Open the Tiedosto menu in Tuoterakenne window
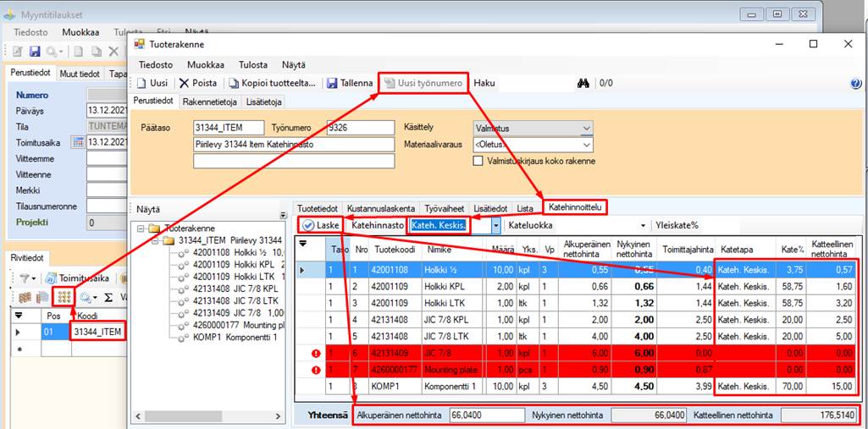The width and height of the screenshot is (868, 429). point(156,64)
